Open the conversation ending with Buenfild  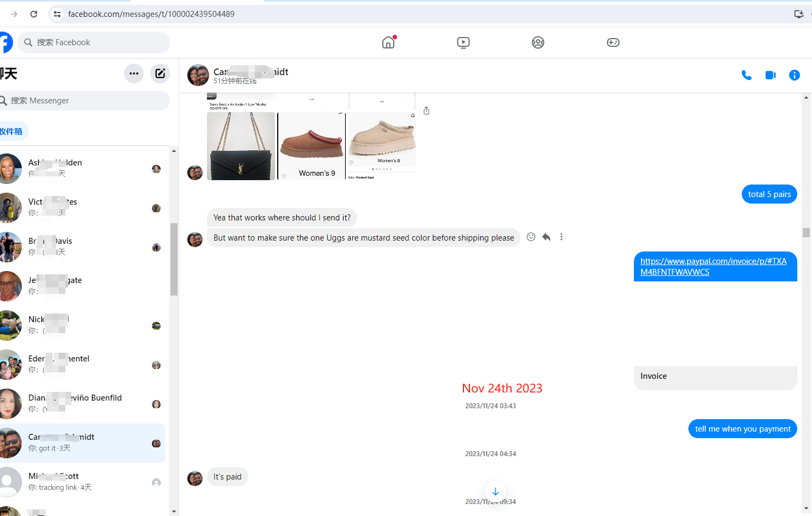point(82,404)
